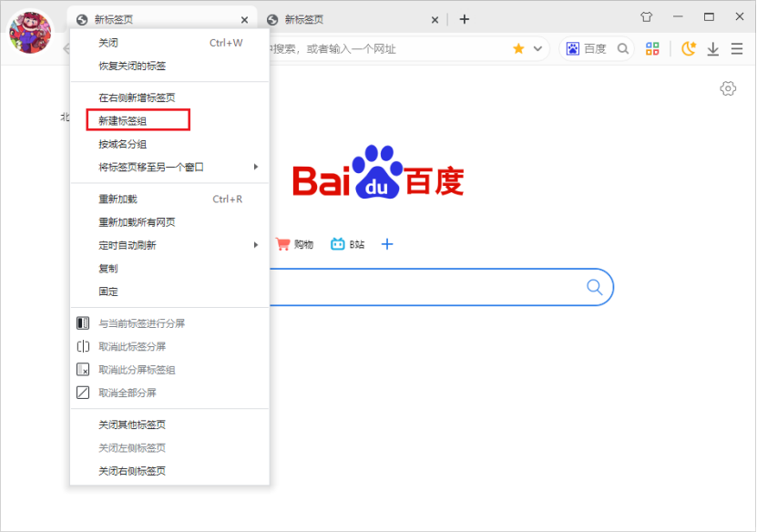Click the user avatar profile picture
Image resolution: width=757 pixels, height=532 pixels.
click(x=30, y=32)
